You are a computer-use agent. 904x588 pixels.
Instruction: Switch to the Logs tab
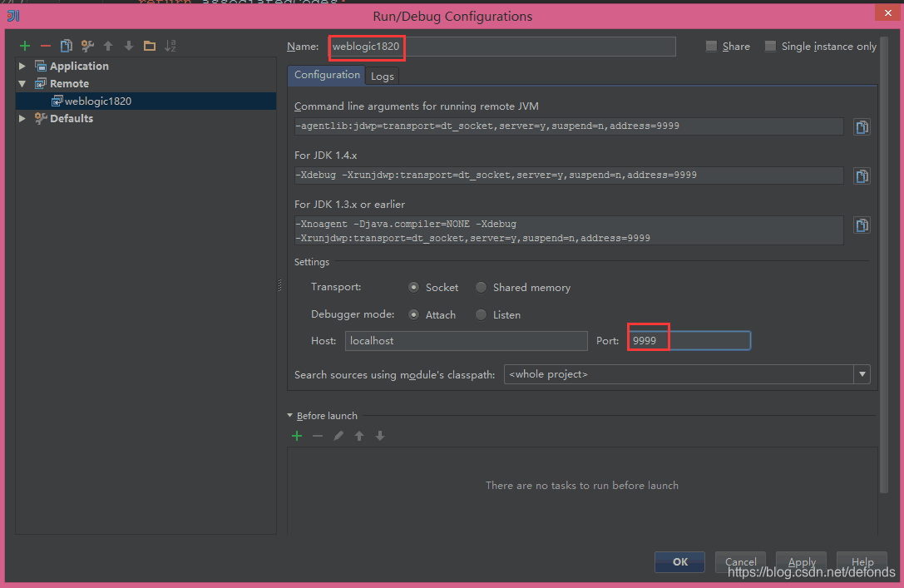pyautogui.click(x=383, y=76)
